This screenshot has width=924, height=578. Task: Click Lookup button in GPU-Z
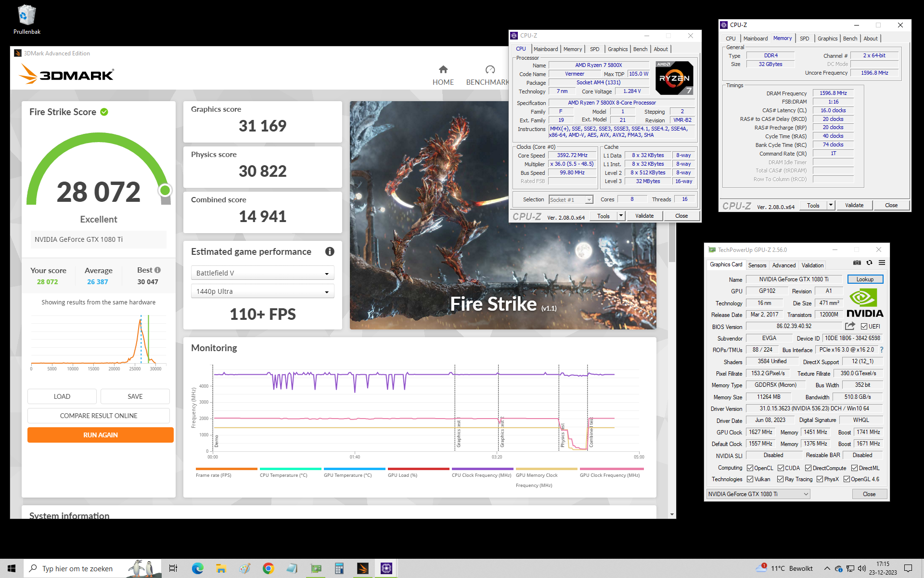click(x=865, y=279)
